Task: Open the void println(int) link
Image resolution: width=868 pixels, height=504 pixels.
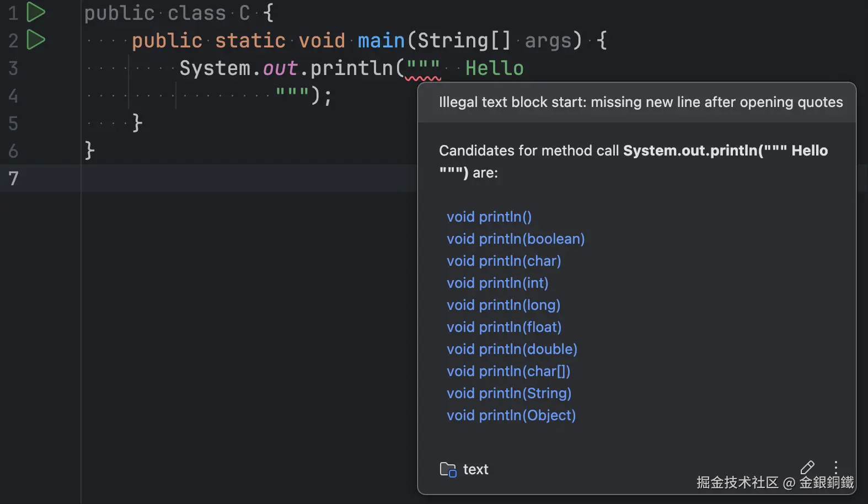Action: [x=497, y=283]
